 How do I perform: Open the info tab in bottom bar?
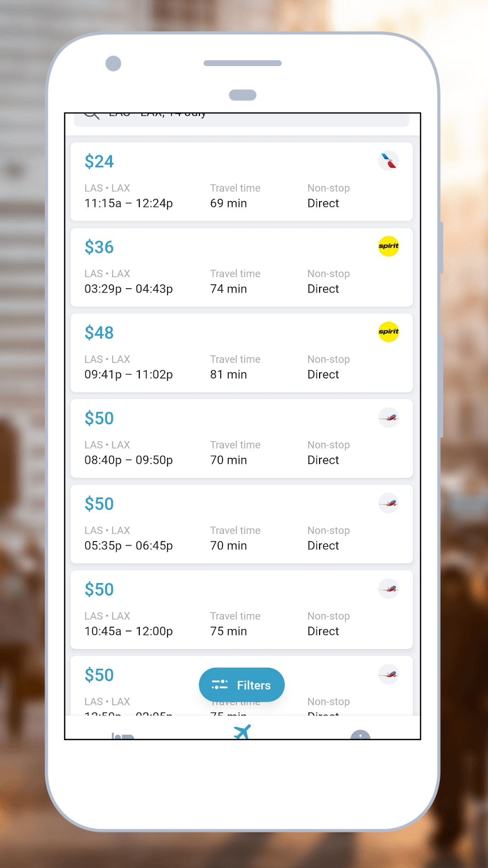coord(360,735)
